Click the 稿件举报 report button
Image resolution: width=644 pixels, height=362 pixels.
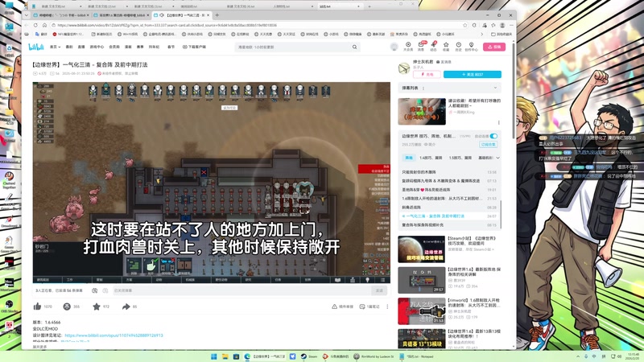tap(342, 306)
